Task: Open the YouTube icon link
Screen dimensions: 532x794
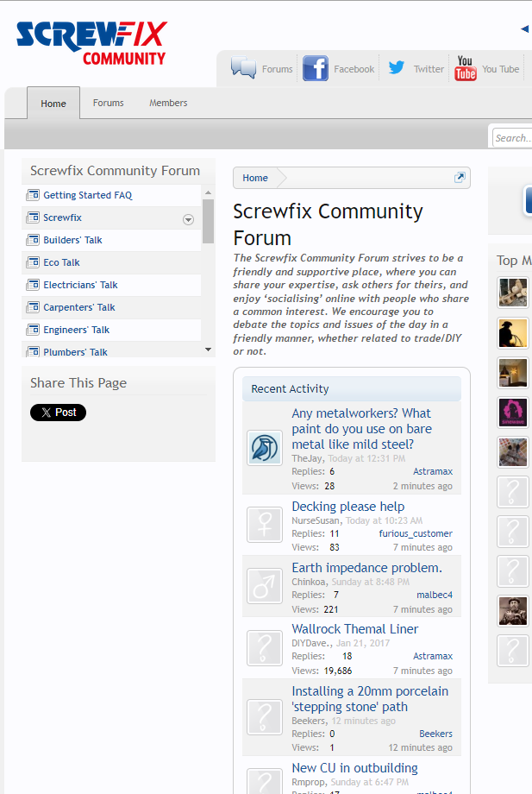Action: tap(466, 68)
